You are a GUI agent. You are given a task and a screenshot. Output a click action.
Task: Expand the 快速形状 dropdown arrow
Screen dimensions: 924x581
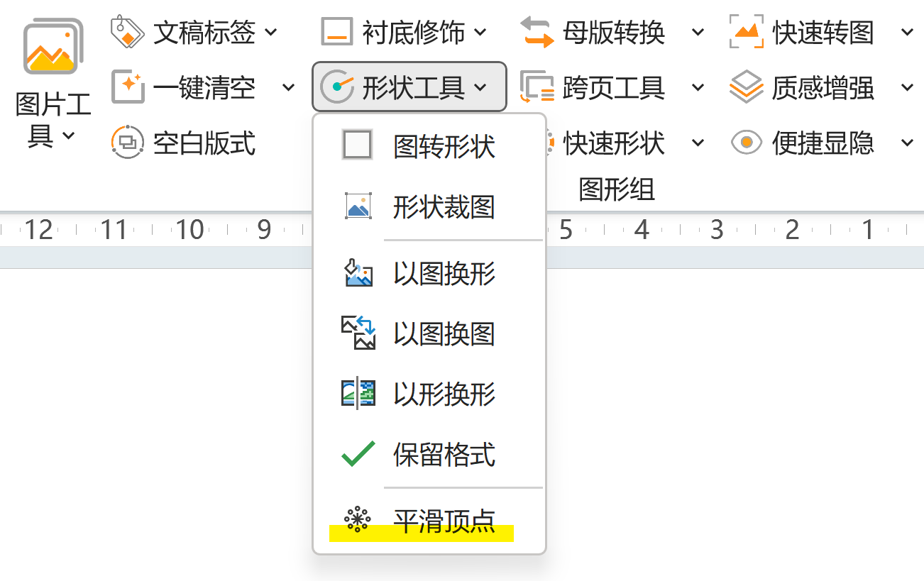698,143
